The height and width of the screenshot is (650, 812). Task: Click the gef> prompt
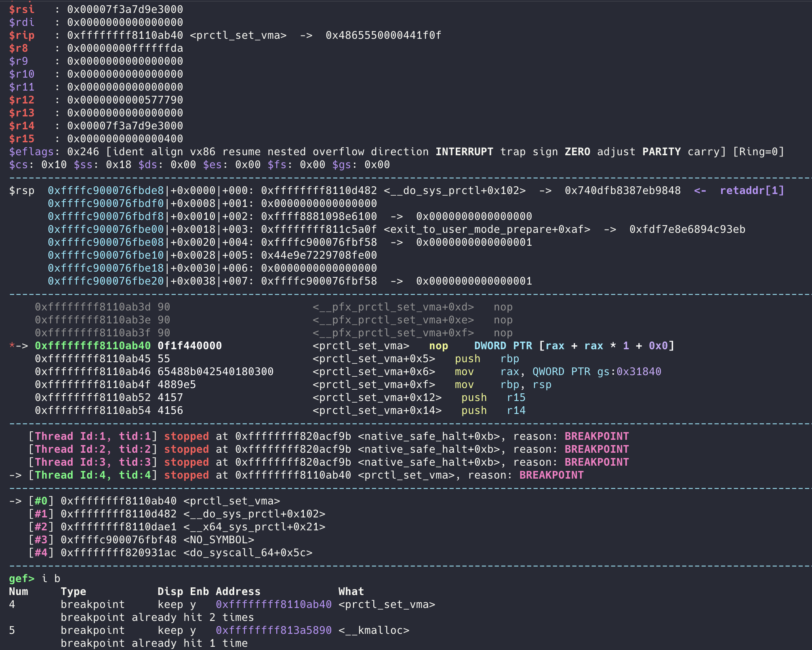click(x=21, y=578)
